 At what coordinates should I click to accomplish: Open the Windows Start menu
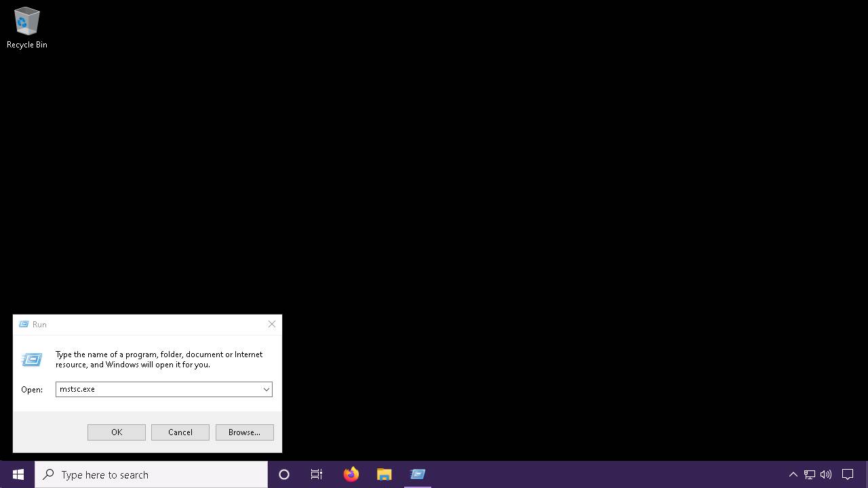(18, 474)
